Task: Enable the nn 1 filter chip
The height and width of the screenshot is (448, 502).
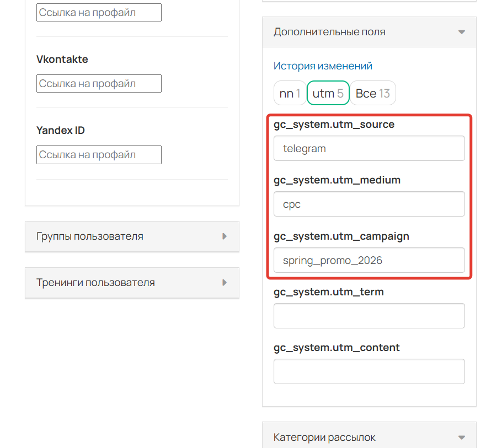Action: click(290, 93)
